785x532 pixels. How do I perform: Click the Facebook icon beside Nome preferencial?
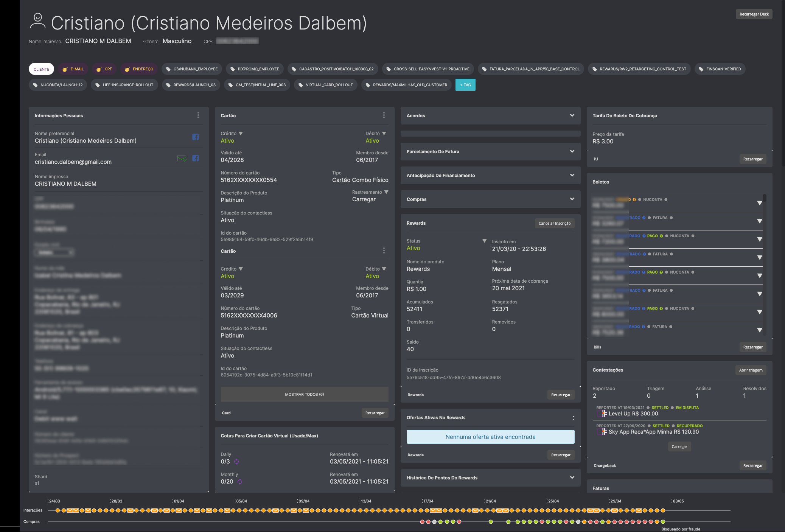click(x=195, y=137)
